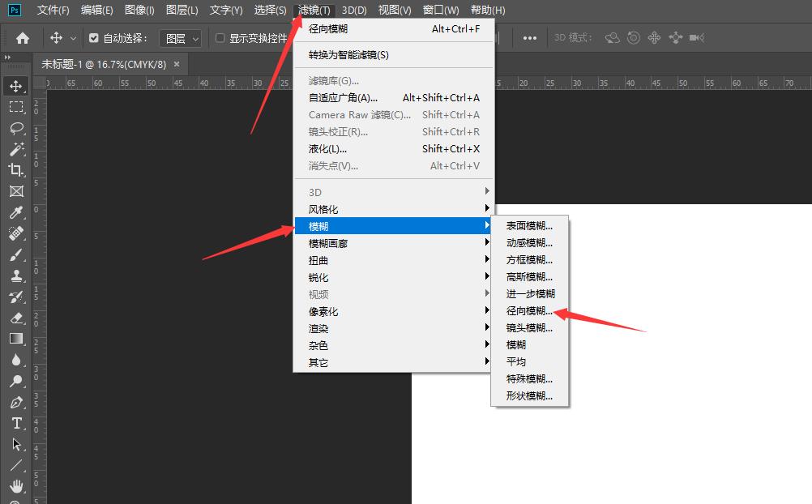Select the Hand tool
The width and height of the screenshot is (812, 504).
16,486
